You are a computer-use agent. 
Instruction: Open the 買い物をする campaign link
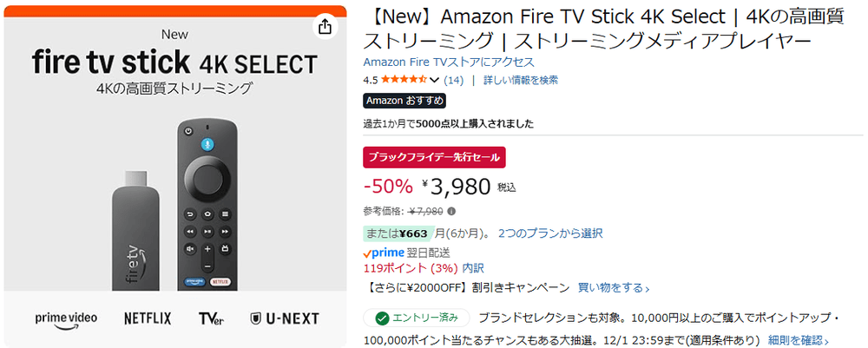(614, 287)
